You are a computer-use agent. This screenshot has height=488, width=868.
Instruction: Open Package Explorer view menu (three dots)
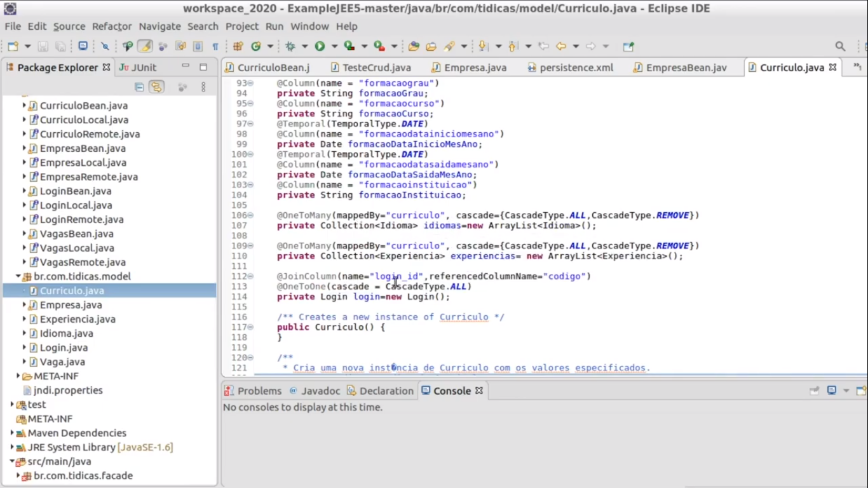203,87
